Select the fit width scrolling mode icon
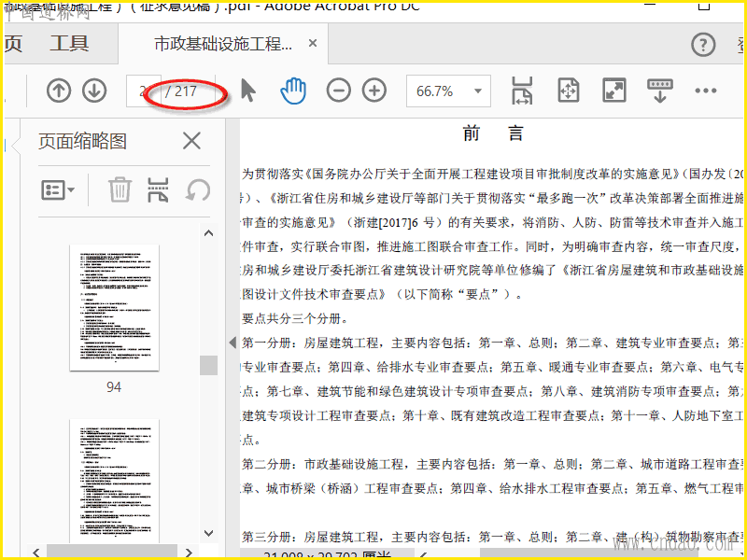The width and height of the screenshot is (747, 560). point(522,91)
